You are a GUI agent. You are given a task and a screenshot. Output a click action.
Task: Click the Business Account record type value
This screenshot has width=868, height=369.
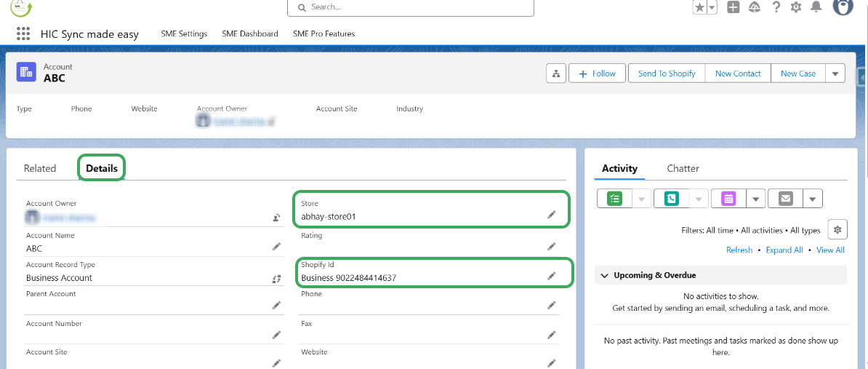pyautogui.click(x=59, y=277)
